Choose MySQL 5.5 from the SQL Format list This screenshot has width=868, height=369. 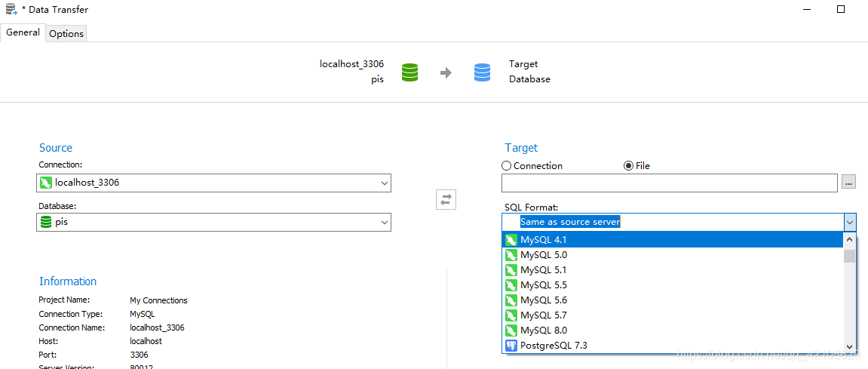(x=673, y=285)
